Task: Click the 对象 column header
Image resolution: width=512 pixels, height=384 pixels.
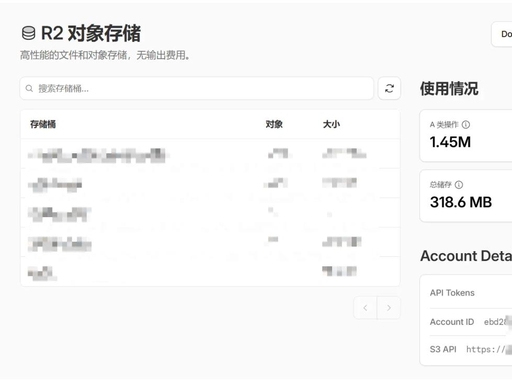Action: coord(274,124)
